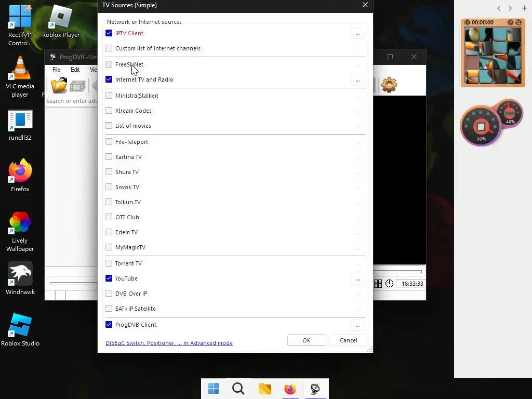Enable Custom list of Internet channels
The image size is (532, 399).
(109, 48)
